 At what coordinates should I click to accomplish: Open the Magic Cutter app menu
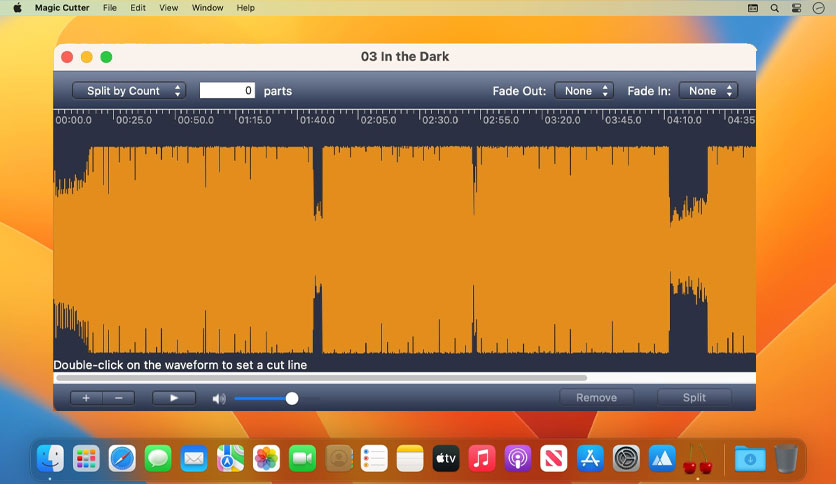click(x=62, y=8)
